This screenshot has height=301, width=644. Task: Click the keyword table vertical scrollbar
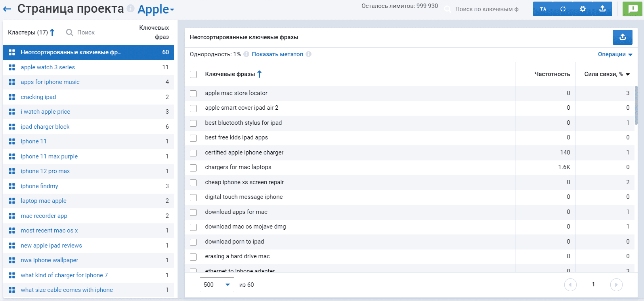636,105
